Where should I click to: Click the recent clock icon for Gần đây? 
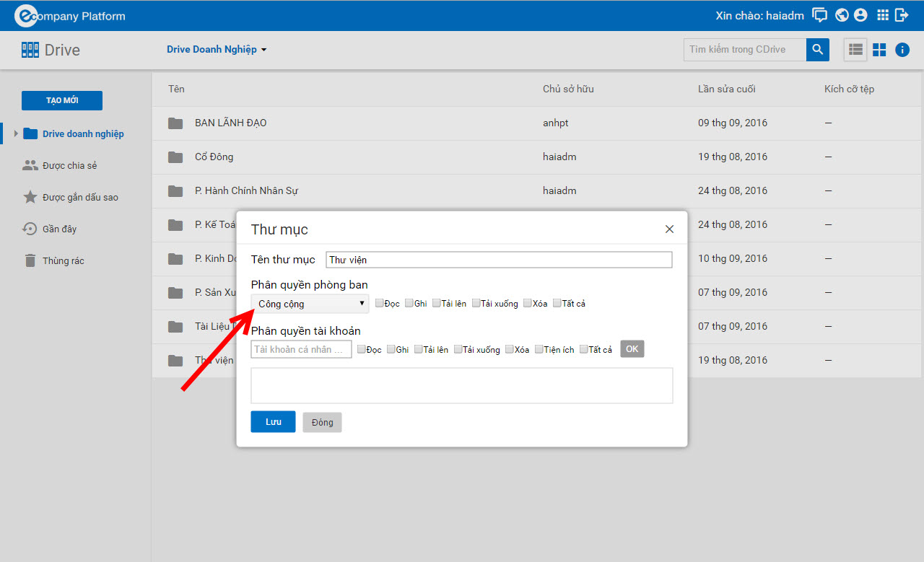click(30, 229)
